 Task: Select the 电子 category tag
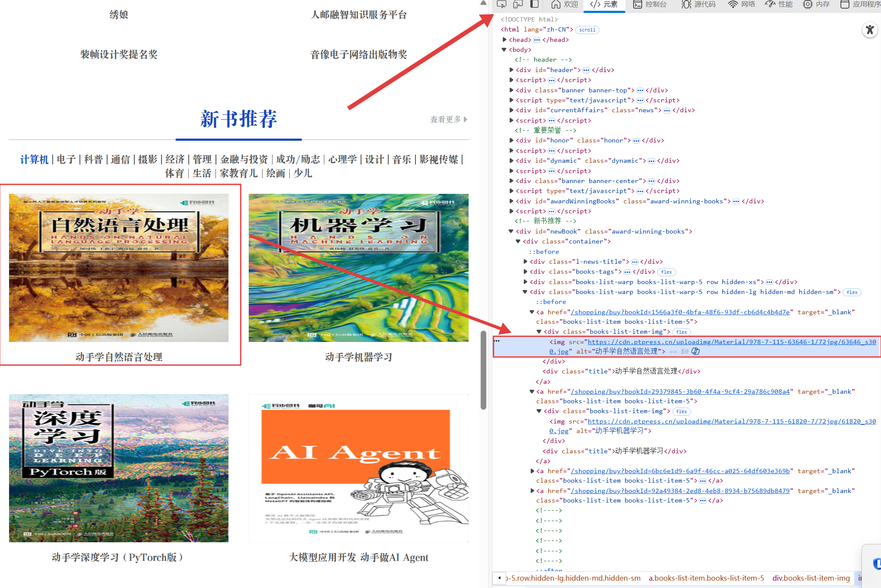pos(66,160)
